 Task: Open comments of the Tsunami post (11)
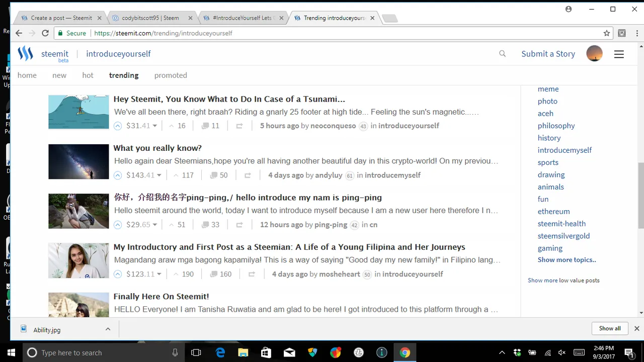pyautogui.click(x=210, y=126)
